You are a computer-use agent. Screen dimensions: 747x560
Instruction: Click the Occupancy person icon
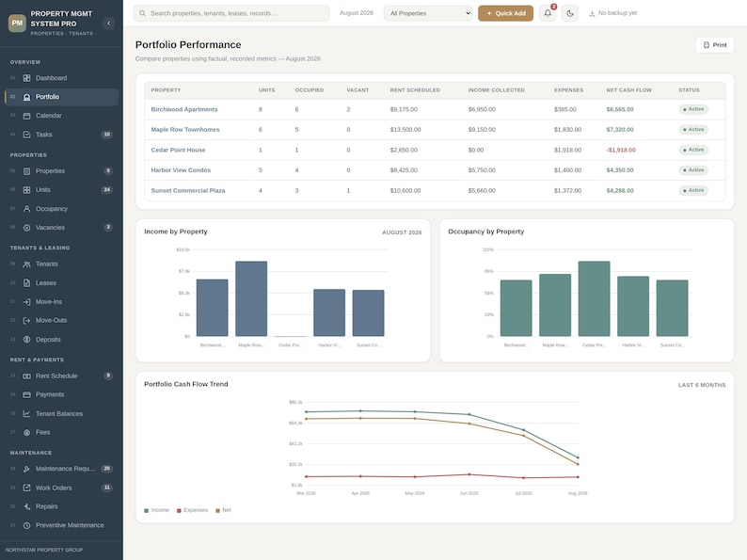(26, 209)
